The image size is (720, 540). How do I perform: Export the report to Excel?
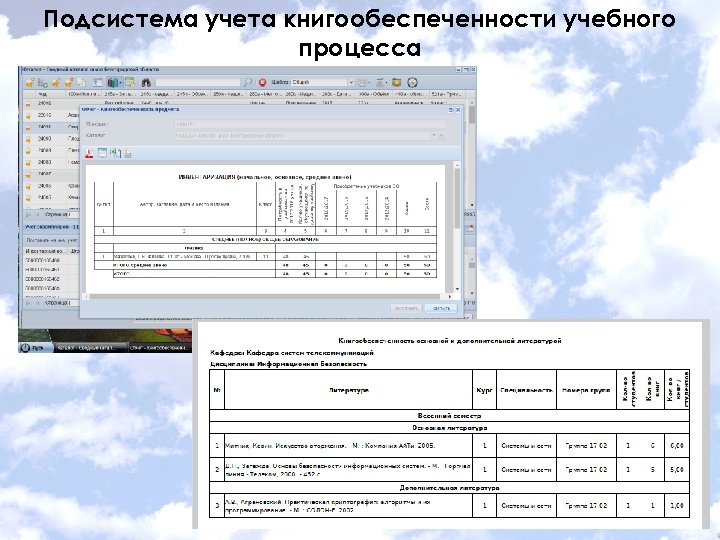[x=115, y=153]
